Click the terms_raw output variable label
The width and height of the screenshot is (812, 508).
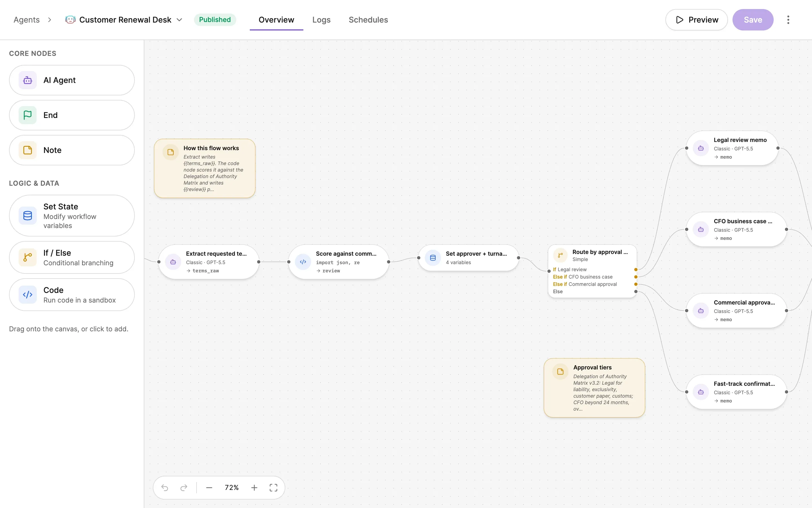[205, 271]
